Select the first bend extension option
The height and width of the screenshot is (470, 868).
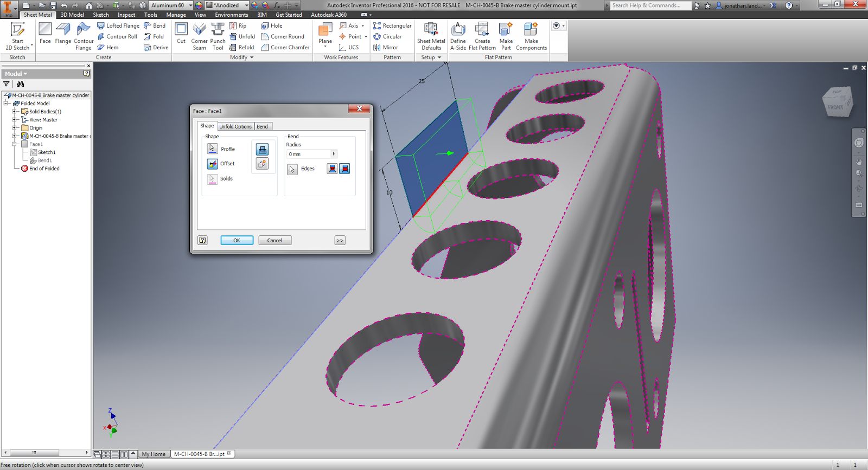point(332,169)
